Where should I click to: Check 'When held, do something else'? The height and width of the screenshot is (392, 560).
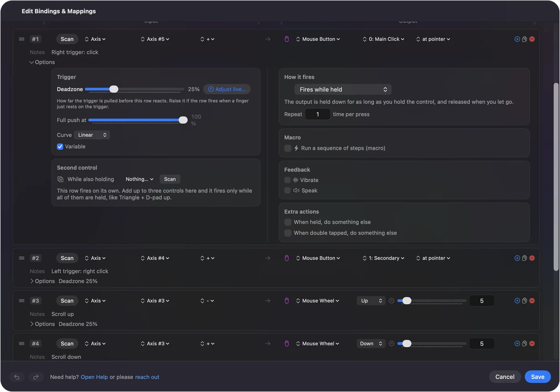[288, 222]
